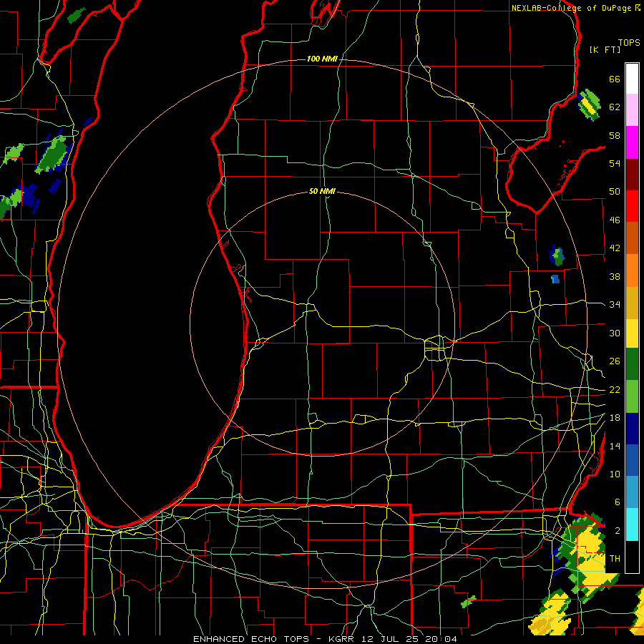The height and width of the screenshot is (644, 644).
Task: Click the '2' legend value
Action: (x=618, y=531)
